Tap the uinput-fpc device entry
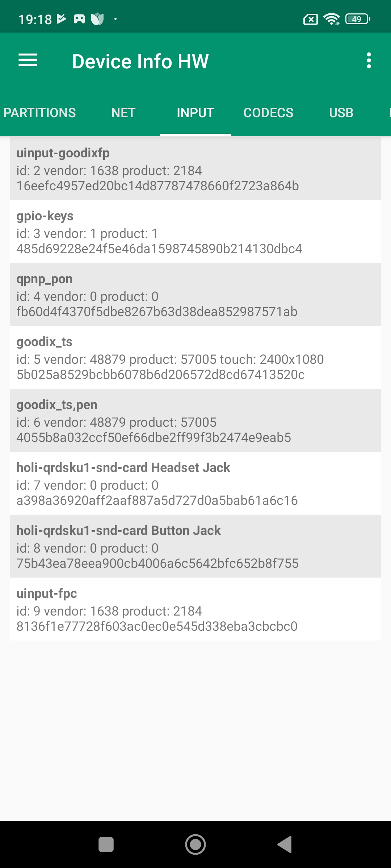The width and height of the screenshot is (391, 868). click(195, 609)
